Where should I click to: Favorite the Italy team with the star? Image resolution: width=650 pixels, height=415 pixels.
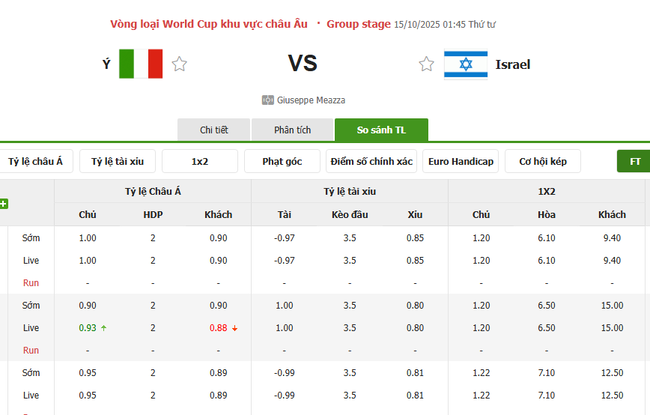pos(180,65)
